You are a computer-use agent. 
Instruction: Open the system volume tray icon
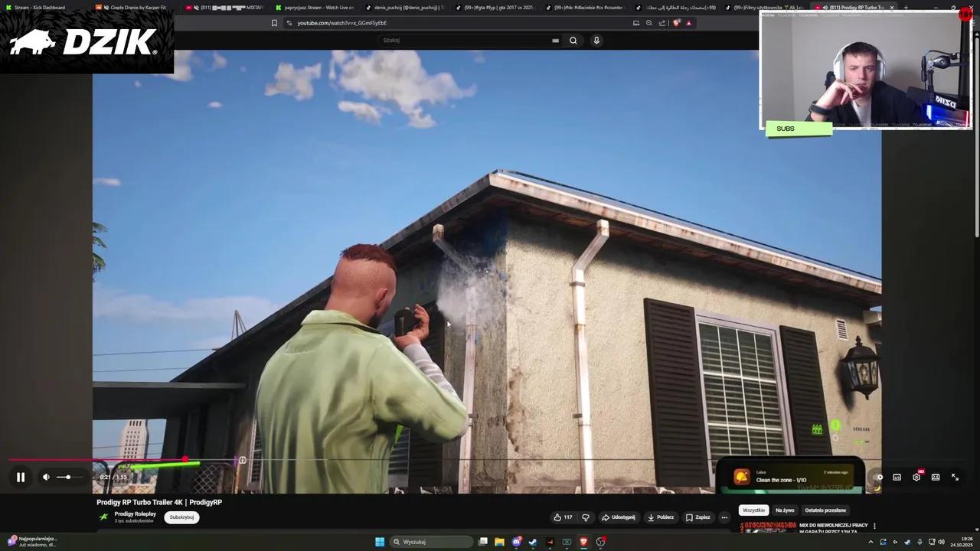coord(941,542)
